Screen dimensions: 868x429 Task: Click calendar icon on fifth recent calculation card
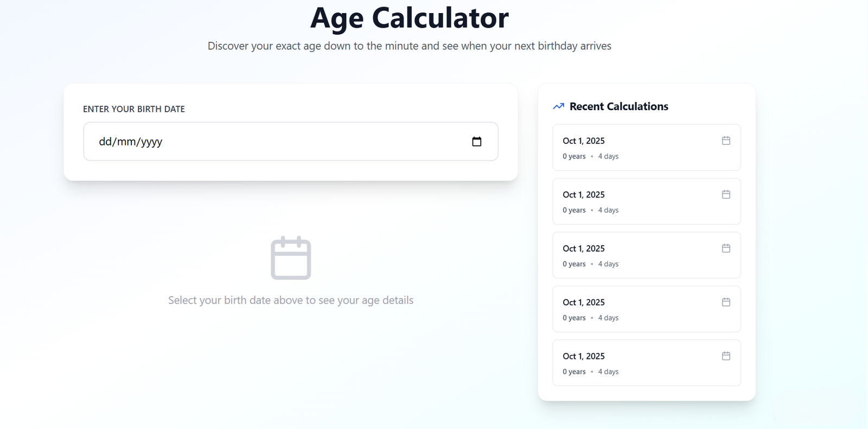pos(726,356)
